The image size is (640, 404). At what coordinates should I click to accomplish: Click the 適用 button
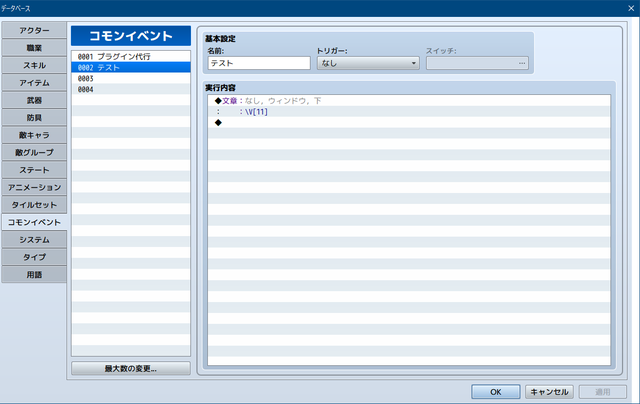tap(602, 392)
